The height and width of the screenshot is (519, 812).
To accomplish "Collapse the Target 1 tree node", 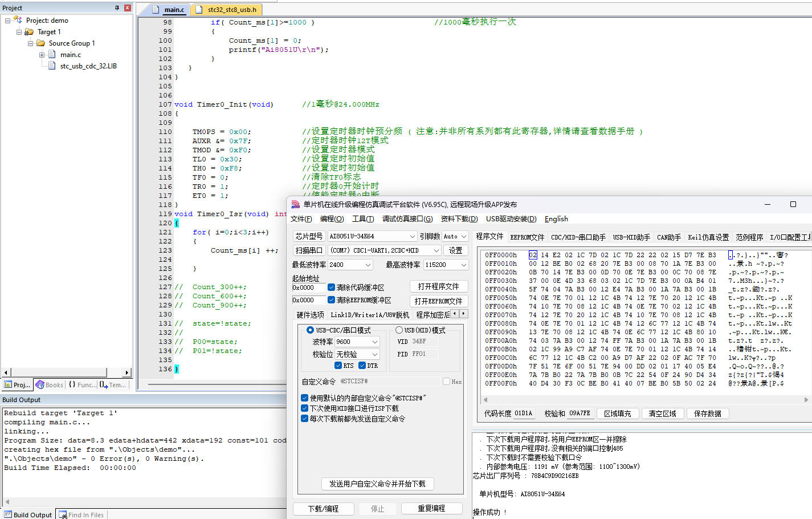I will pyautogui.click(x=19, y=32).
